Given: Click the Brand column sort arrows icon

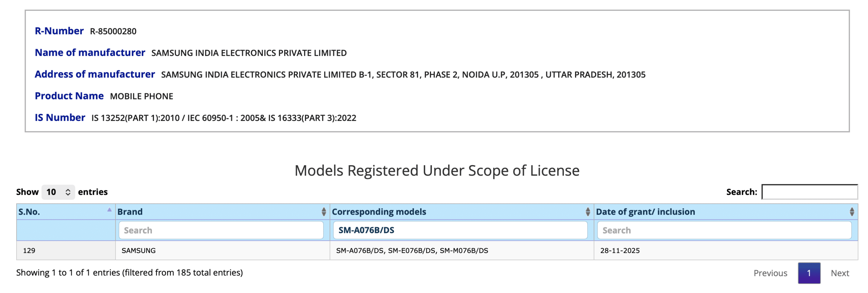Looking at the screenshot, I should tap(323, 212).
